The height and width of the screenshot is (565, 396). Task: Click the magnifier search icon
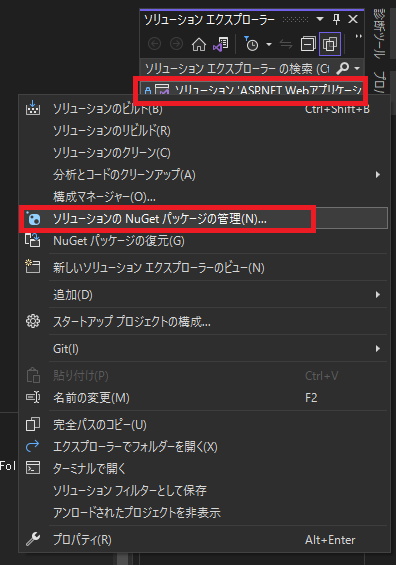click(x=342, y=68)
